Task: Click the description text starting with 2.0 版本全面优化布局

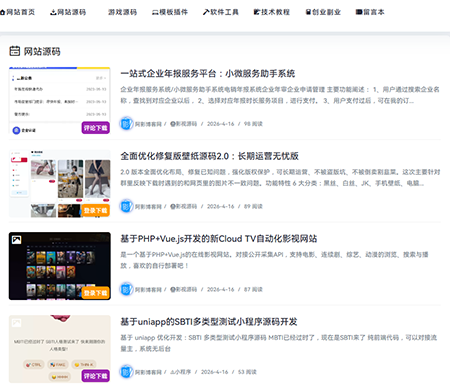Action: pyautogui.click(x=280, y=178)
